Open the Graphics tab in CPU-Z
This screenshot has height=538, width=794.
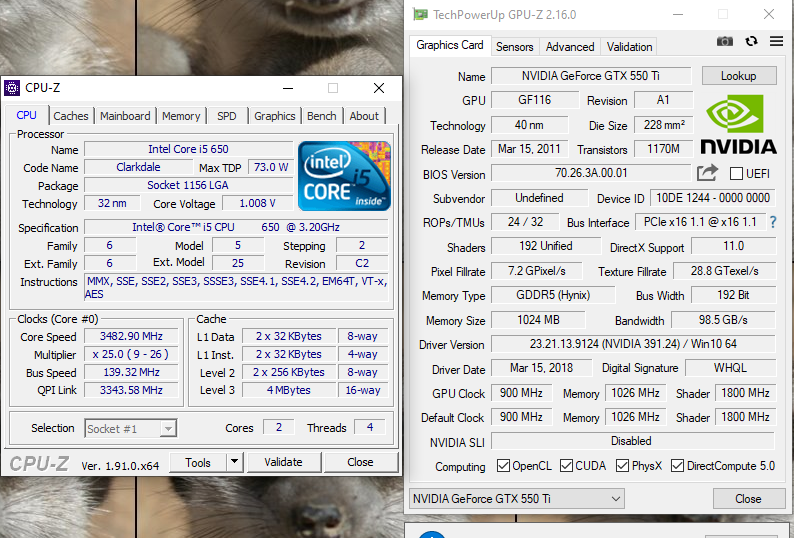pos(274,116)
